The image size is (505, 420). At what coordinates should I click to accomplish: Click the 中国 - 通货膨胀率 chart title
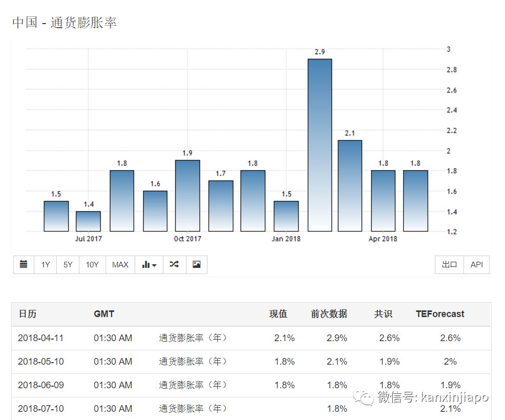tap(65, 23)
